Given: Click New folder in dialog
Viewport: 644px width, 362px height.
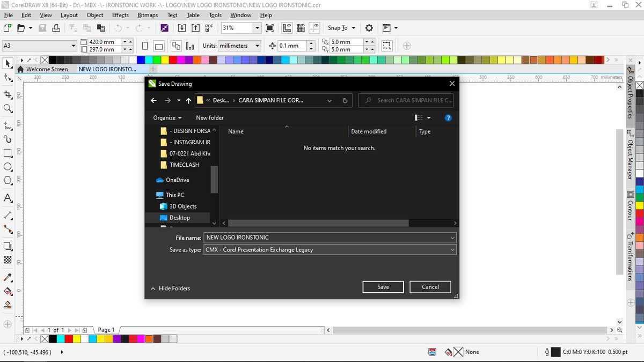Looking at the screenshot, I should (210, 118).
